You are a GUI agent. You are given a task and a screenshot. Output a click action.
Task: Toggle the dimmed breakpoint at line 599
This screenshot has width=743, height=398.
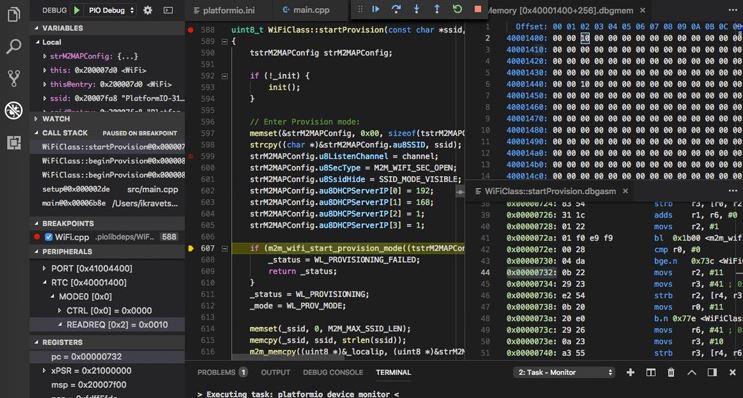(x=190, y=156)
